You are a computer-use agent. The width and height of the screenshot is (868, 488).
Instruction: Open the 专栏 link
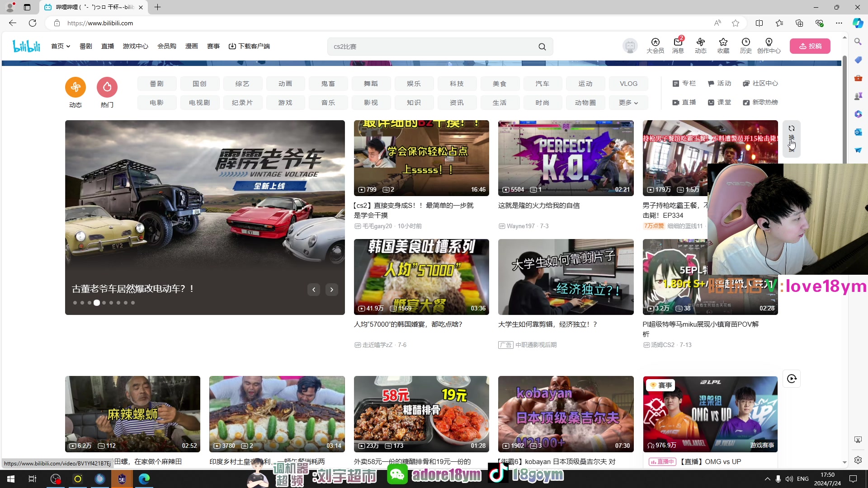click(684, 83)
